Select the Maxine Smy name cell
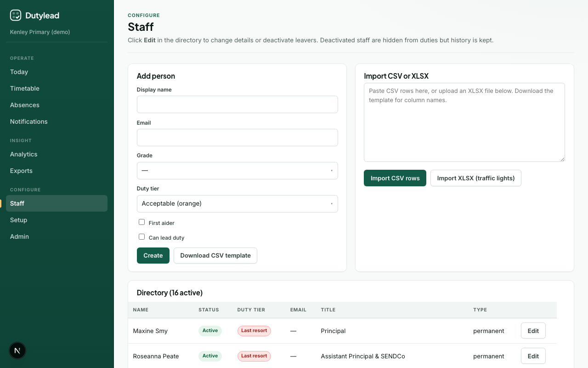 pyautogui.click(x=150, y=331)
